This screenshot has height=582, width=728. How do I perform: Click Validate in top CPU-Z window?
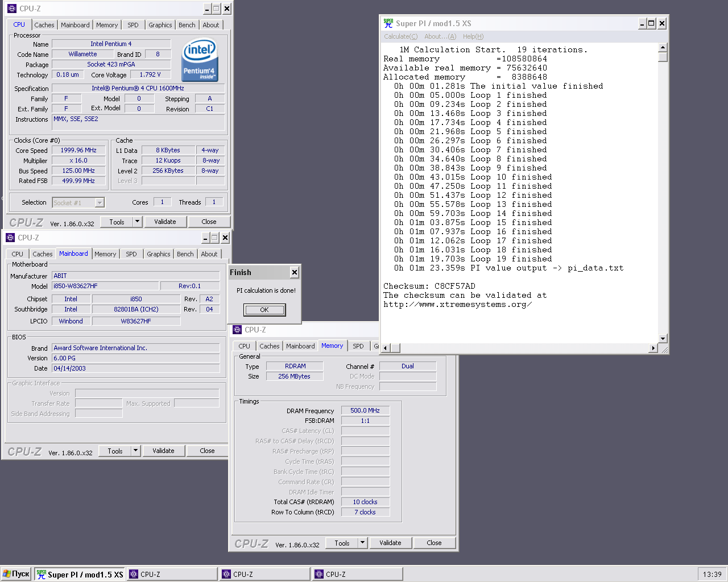[x=165, y=222]
